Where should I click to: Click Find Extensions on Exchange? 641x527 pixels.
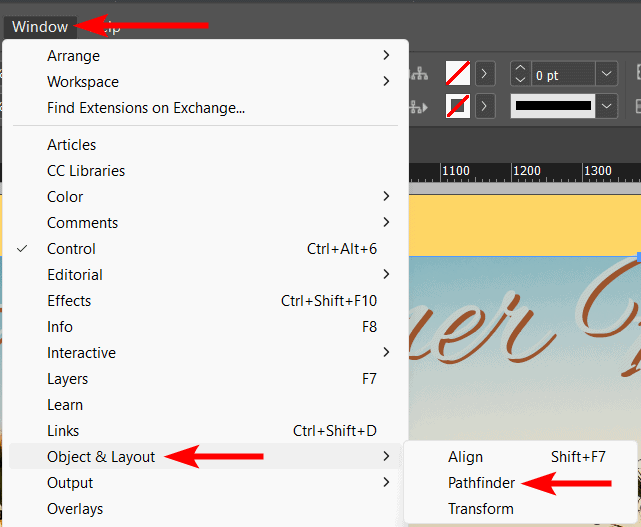[x=146, y=108]
